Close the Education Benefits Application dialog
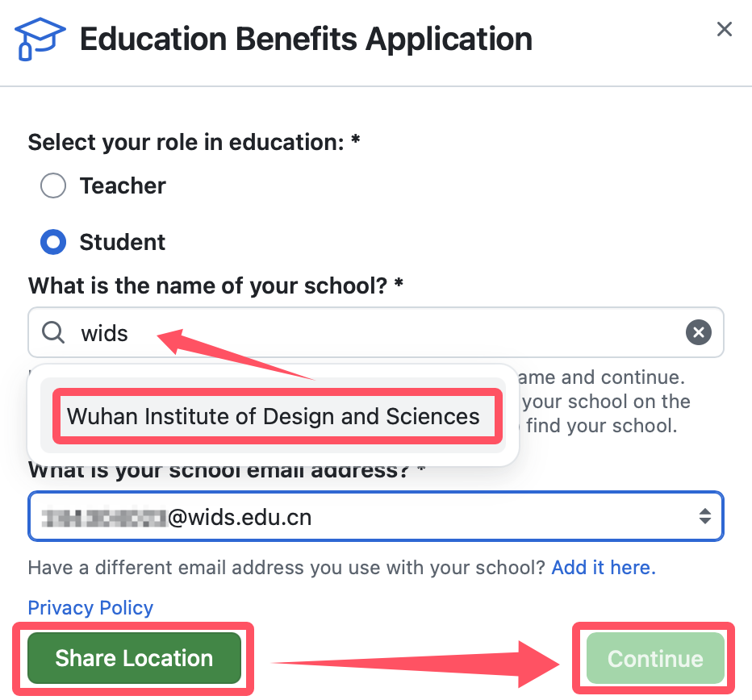The height and width of the screenshot is (700, 752). 724,30
